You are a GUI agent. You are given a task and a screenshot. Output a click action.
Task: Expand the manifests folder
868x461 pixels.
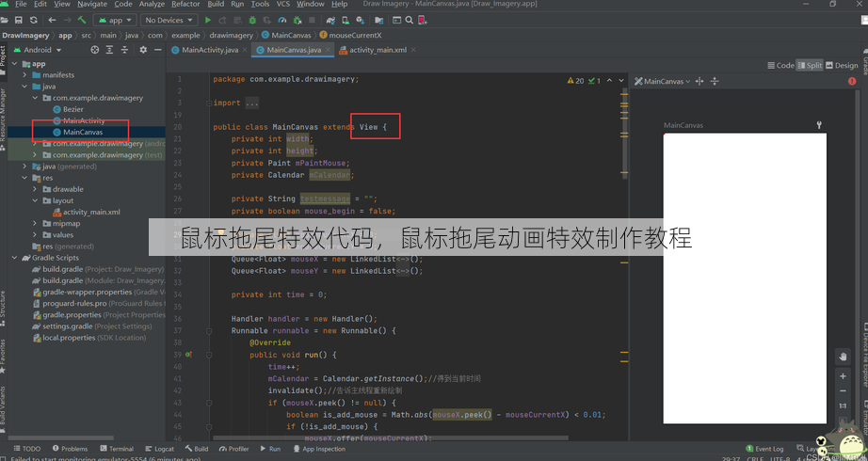point(24,74)
